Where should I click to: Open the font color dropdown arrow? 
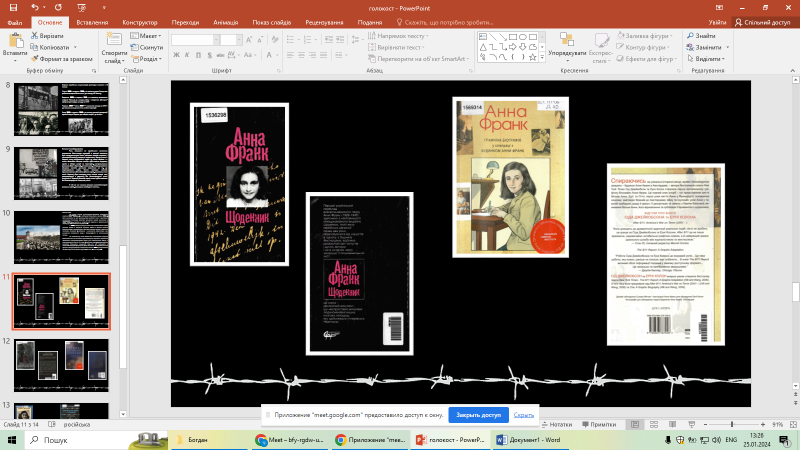(277, 55)
